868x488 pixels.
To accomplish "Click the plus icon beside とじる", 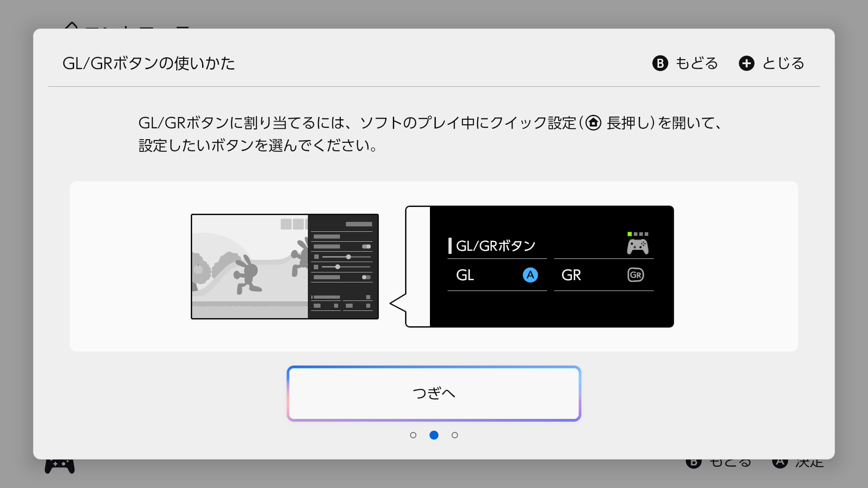I will pos(746,63).
